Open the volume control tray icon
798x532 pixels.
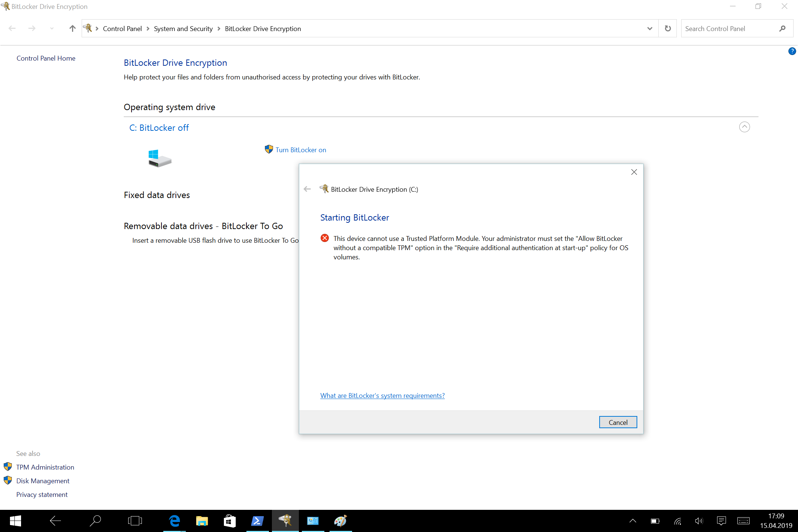(699, 521)
